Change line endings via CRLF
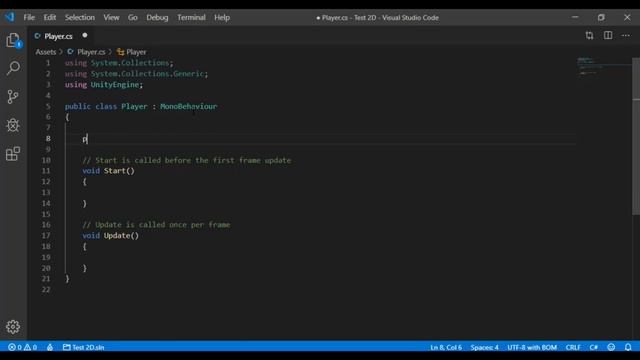The width and height of the screenshot is (640, 360). point(573,347)
